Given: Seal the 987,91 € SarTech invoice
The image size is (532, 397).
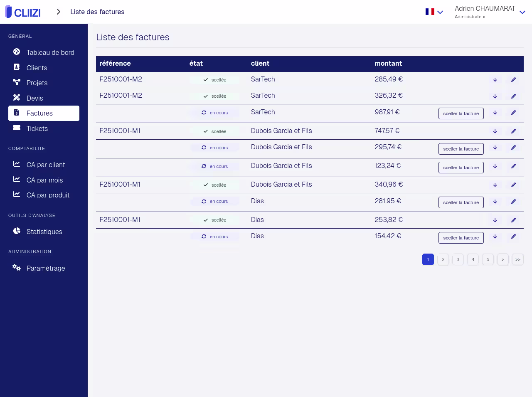Looking at the screenshot, I should pyautogui.click(x=461, y=113).
